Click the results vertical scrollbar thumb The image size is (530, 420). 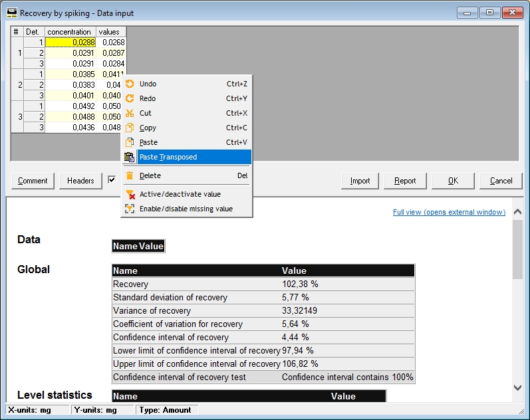coord(517,249)
